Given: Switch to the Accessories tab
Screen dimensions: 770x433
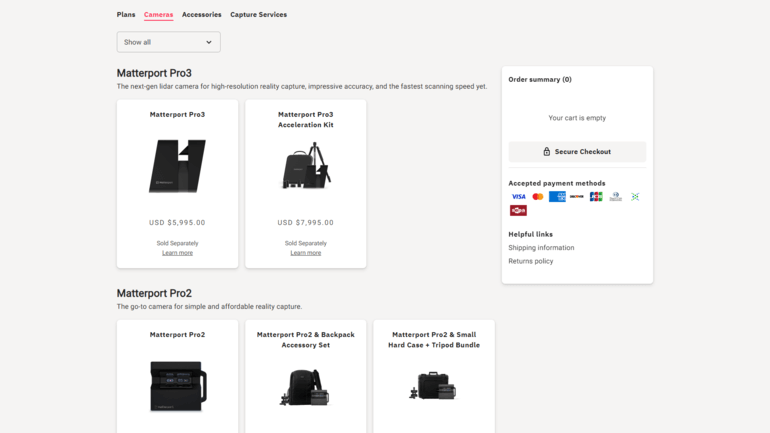Looking at the screenshot, I should coord(201,15).
